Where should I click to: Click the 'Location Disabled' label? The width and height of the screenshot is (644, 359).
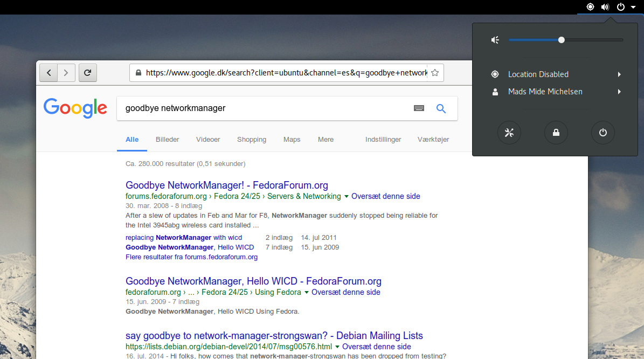(538, 74)
